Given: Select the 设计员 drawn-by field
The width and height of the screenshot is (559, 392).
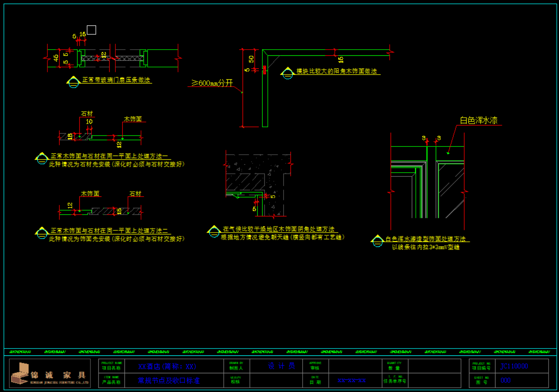Looking at the screenshot, I should (281, 366).
